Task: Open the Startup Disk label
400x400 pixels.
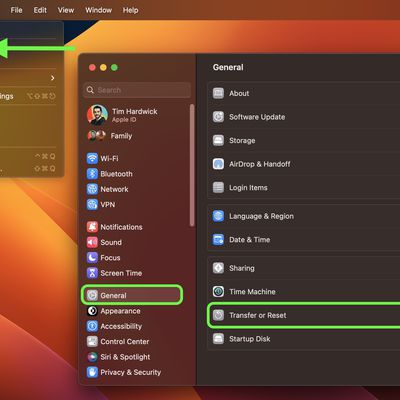Action: (x=250, y=339)
